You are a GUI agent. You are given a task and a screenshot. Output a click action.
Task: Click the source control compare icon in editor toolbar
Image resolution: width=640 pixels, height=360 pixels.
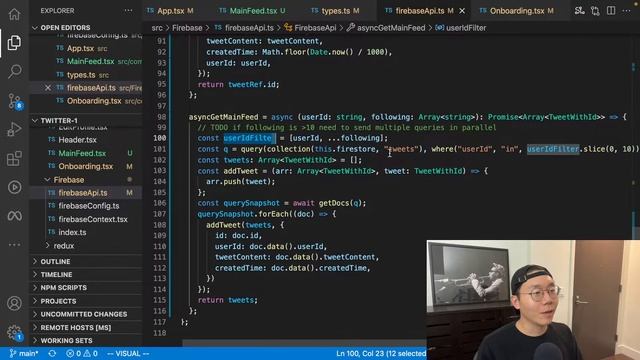coord(579,11)
